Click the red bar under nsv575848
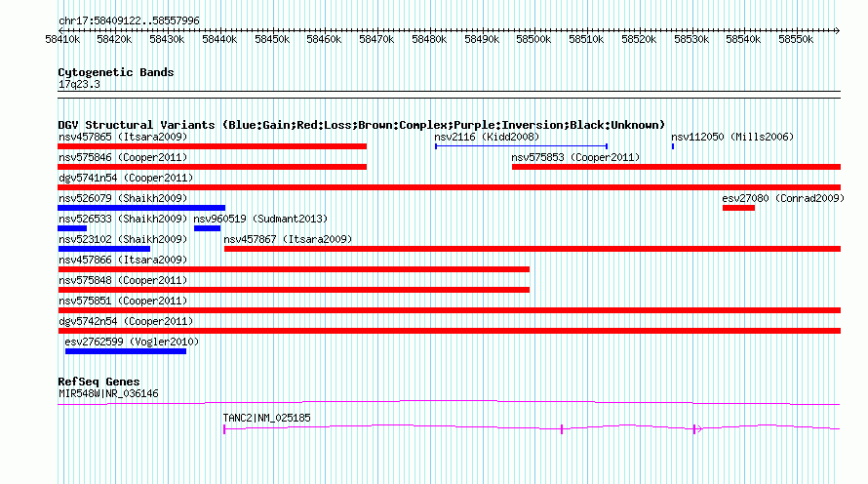Image resolution: width=868 pixels, height=484 pixels. tap(294, 290)
